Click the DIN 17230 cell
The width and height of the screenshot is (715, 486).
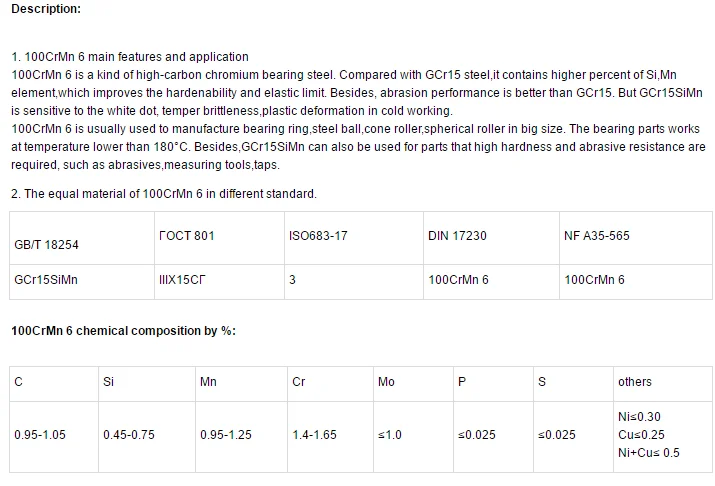491,238
